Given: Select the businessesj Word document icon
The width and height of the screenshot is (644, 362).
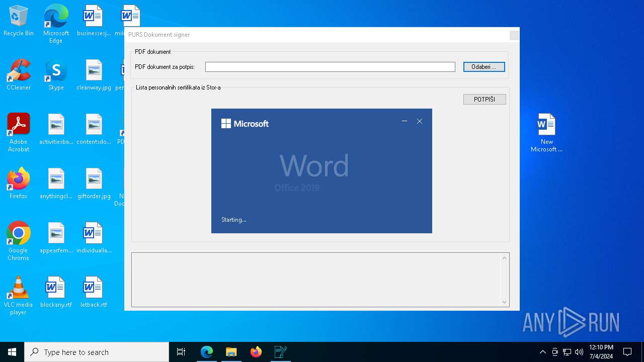Looking at the screenshot, I should (x=94, y=21).
